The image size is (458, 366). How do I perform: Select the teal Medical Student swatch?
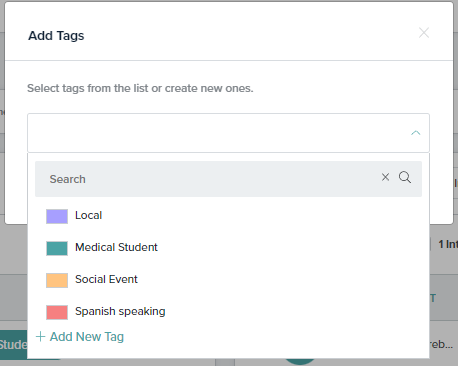click(x=57, y=248)
